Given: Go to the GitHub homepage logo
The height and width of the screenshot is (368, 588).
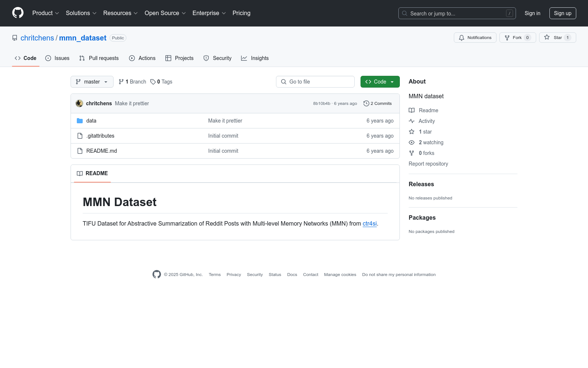Looking at the screenshot, I should point(18,13).
